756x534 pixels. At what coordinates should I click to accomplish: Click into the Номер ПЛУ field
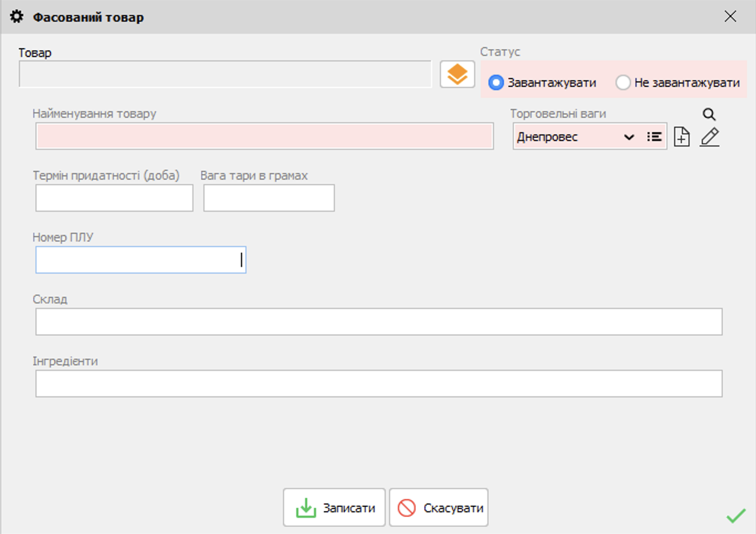140,260
